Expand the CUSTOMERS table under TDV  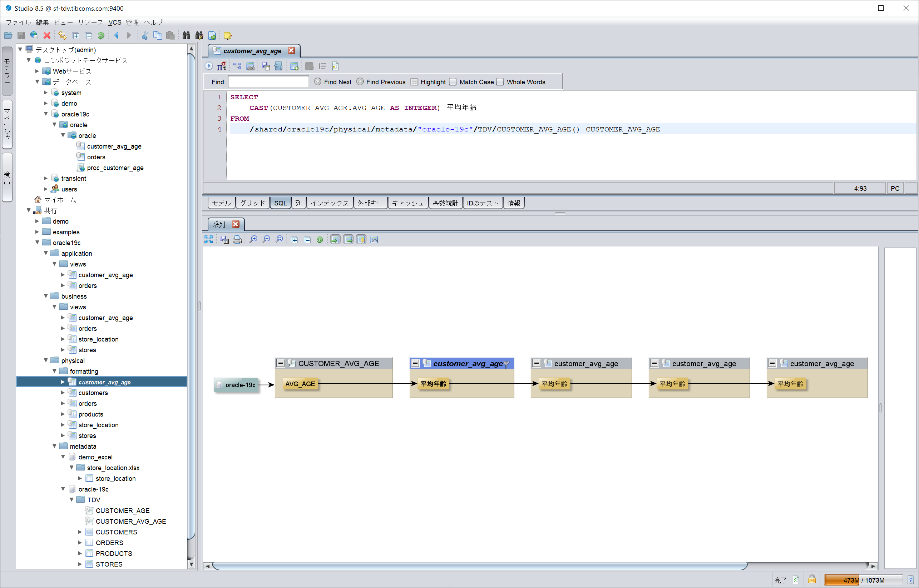click(x=80, y=532)
